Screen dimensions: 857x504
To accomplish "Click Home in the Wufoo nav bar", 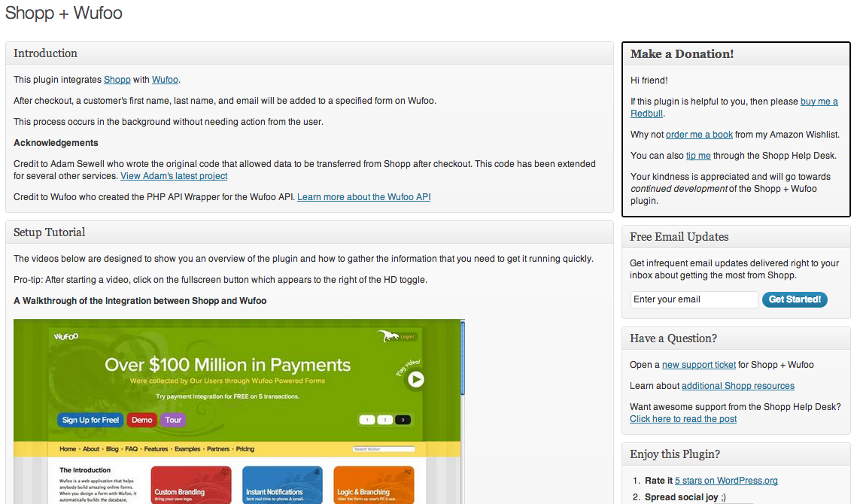I will (68, 449).
